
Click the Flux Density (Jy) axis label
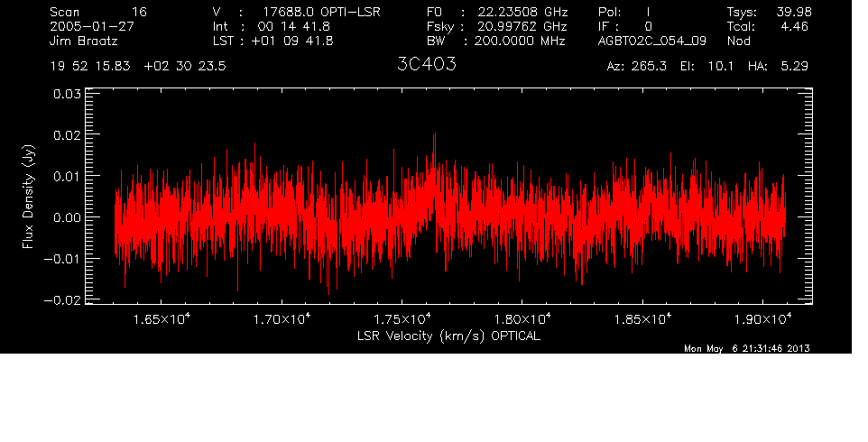(x=28, y=198)
